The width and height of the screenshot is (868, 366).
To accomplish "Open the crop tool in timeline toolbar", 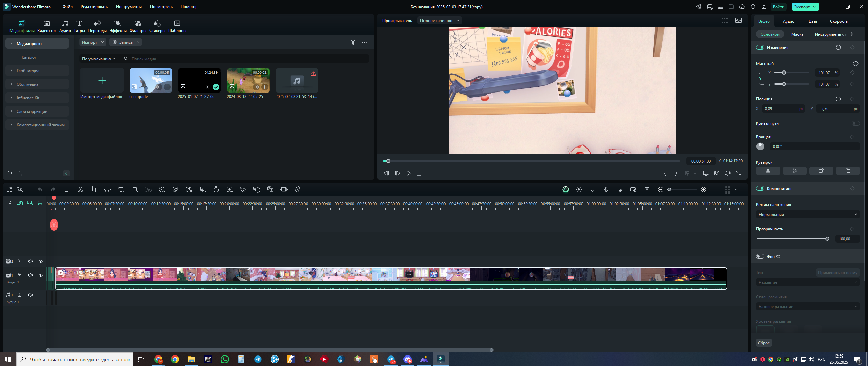I will (x=94, y=189).
